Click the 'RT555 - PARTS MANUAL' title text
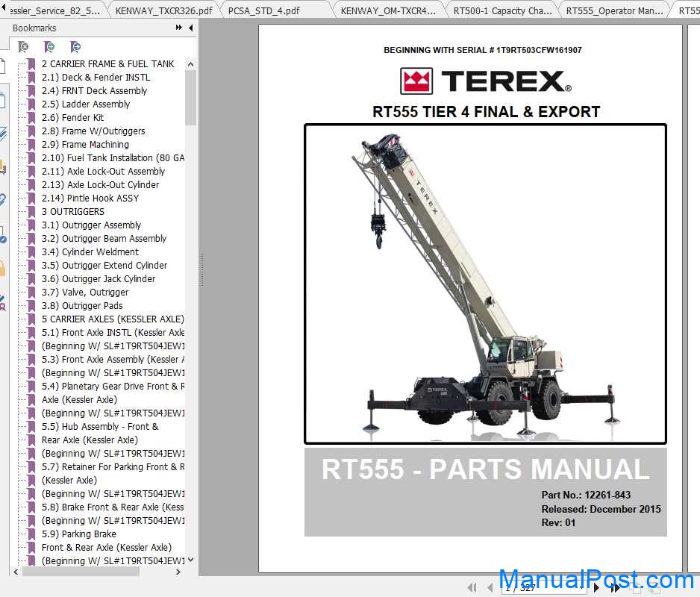700x597 pixels. coord(485,469)
